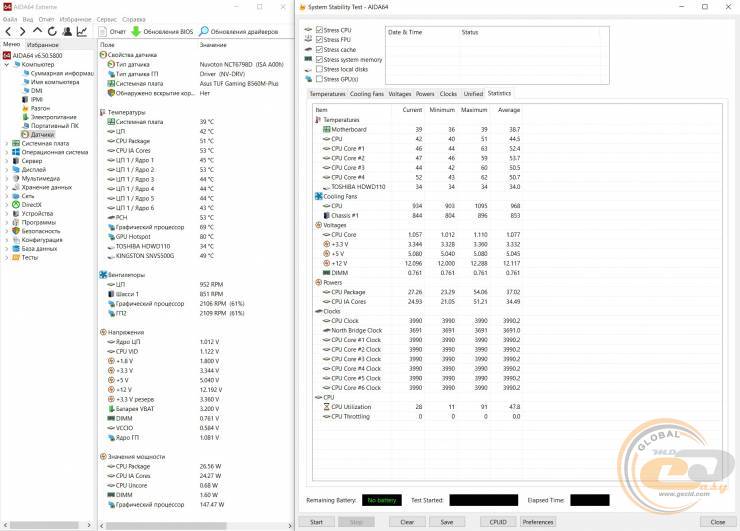Switch to the Unified tab
740x531 pixels.
473,94
